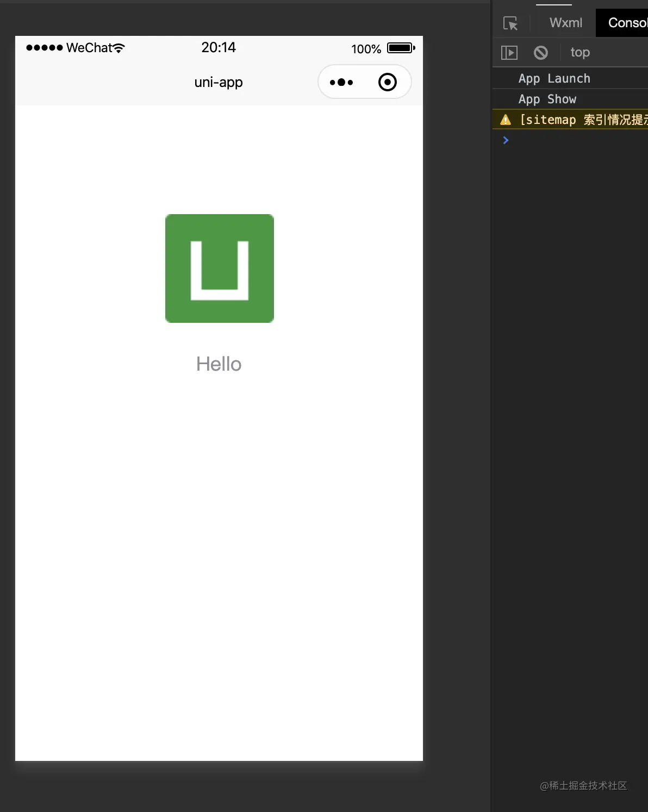Image resolution: width=648 pixels, height=812 pixels.
Task: Select the element inspector arrow icon
Action: click(510, 23)
